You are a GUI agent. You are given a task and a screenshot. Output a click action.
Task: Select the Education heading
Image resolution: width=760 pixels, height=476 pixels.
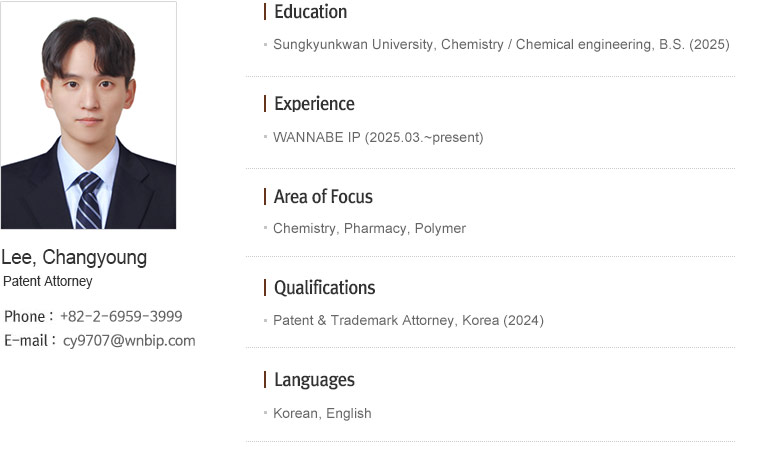tap(311, 12)
